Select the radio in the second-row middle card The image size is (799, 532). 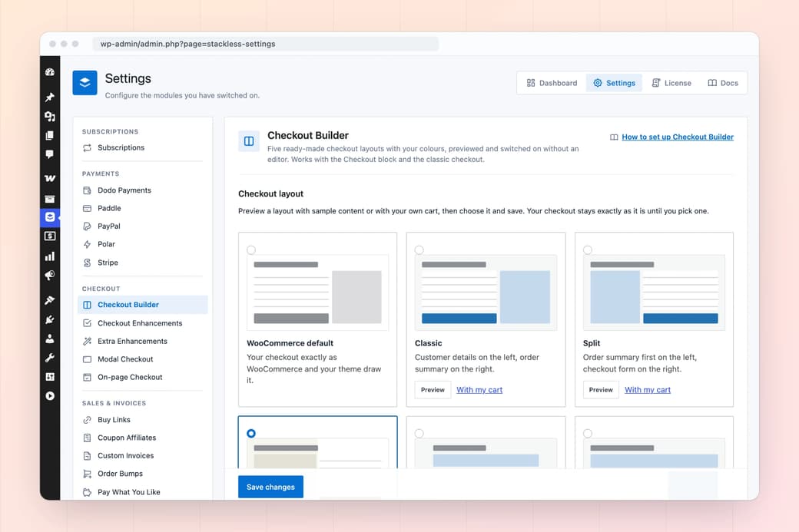pyautogui.click(x=419, y=433)
